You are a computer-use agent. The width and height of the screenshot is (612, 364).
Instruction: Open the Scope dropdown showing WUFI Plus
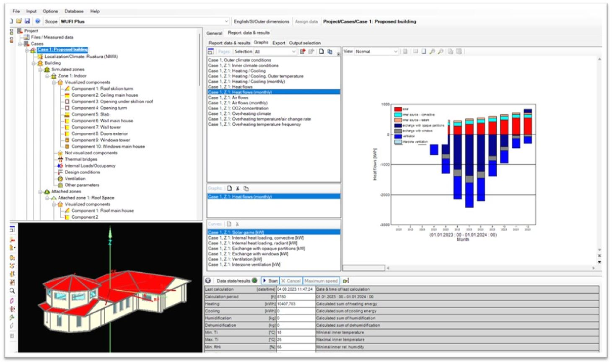click(x=226, y=21)
